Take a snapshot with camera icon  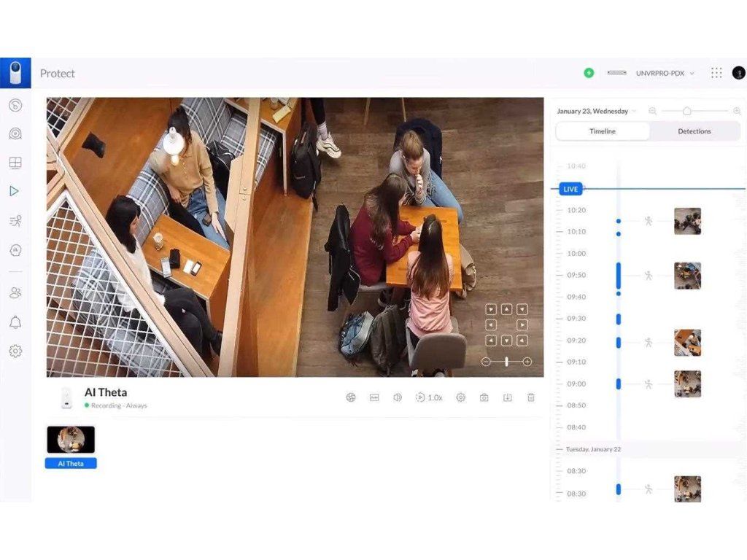coord(484,397)
